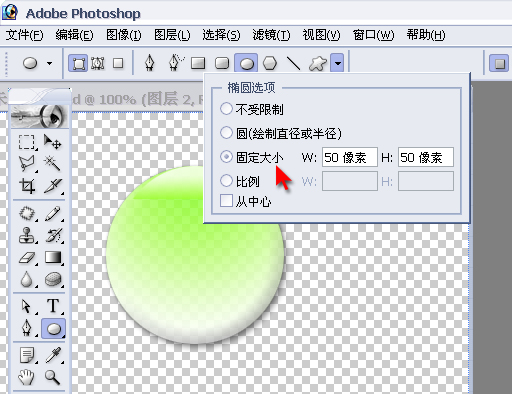The image size is (512, 394).
Task: Open the 图层(L) menu
Action: click(x=172, y=35)
